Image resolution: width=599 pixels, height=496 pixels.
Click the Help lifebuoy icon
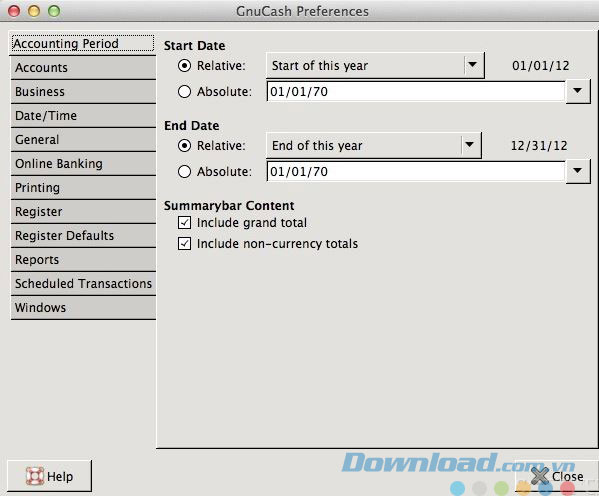(x=35, y=476)
